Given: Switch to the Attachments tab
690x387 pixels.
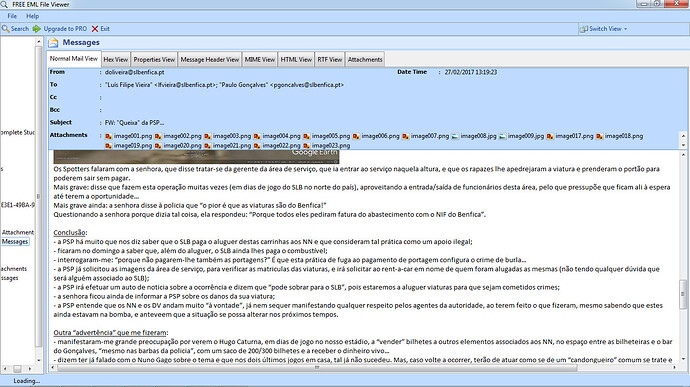Looking at the screenshot, I should 365,59.
